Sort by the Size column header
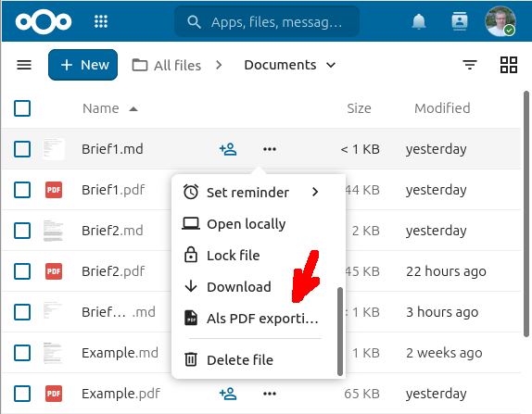The image size is (532, 414). click(x=359, y=108)
